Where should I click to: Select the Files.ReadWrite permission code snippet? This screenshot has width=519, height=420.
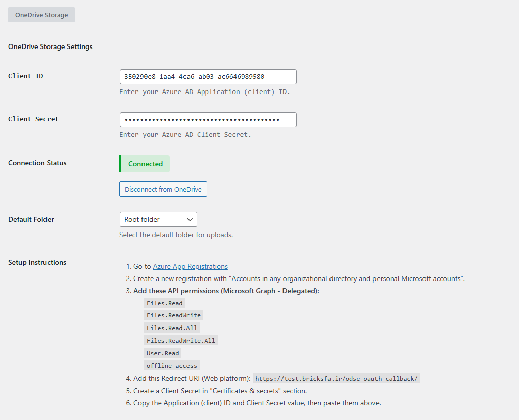coord(174,315)
